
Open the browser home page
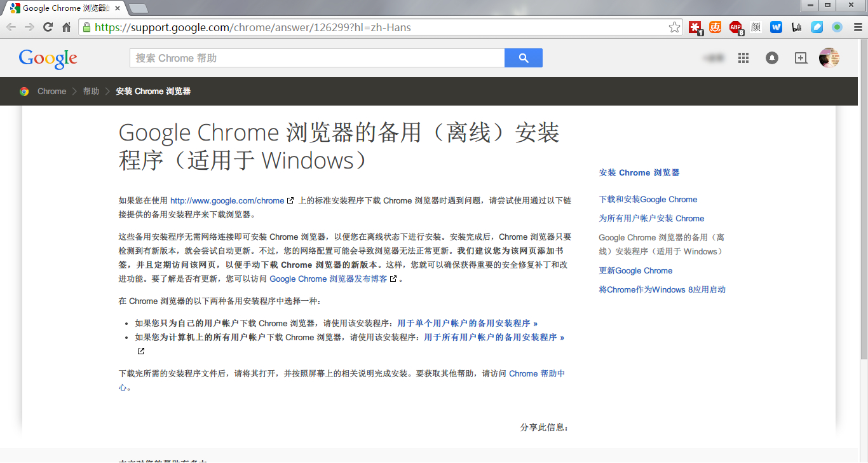click(66, 27)
